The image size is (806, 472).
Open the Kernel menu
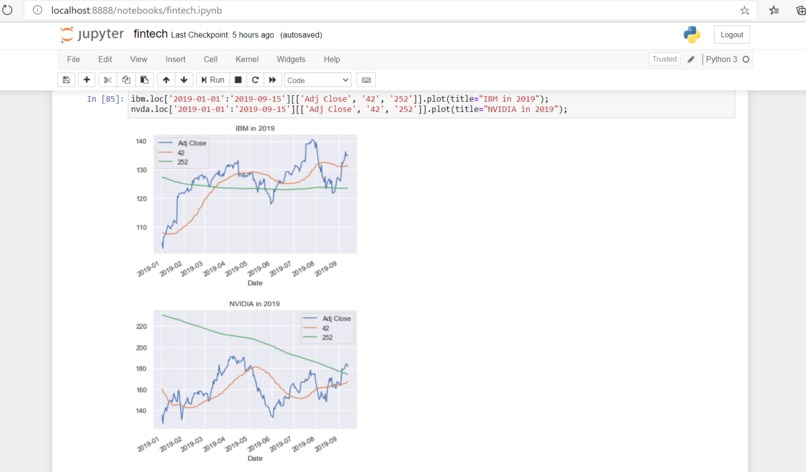coord(247,59)
